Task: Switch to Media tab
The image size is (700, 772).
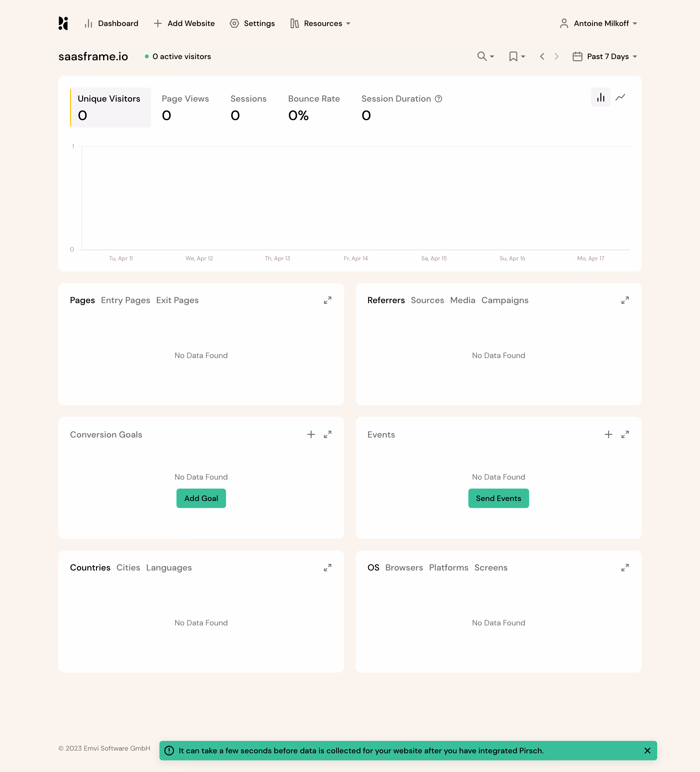Action: coord(463,300)
